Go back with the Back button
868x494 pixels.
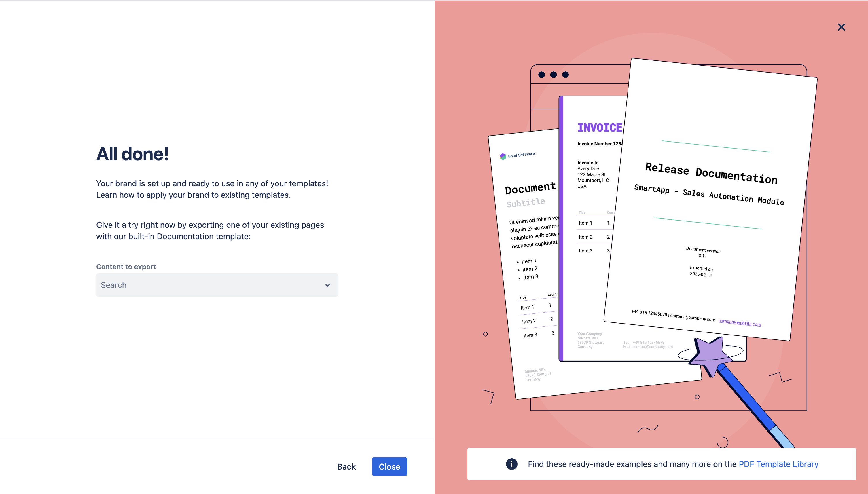click(x=346, y=467)
